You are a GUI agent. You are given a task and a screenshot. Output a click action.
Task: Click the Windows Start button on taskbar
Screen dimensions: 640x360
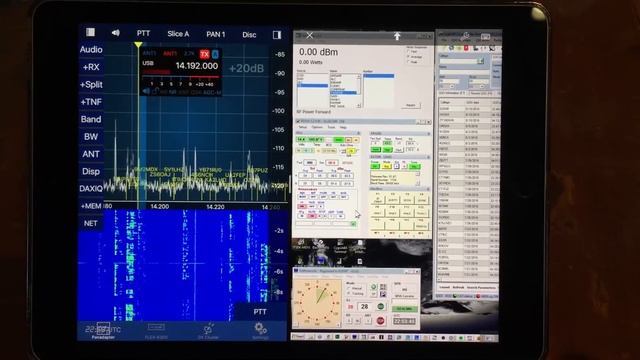point(298,337)
